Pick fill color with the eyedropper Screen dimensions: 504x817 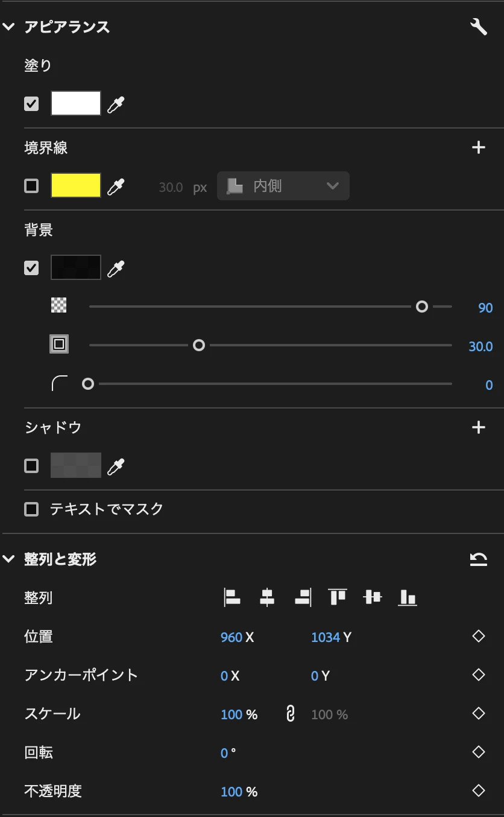pos(115,104)
